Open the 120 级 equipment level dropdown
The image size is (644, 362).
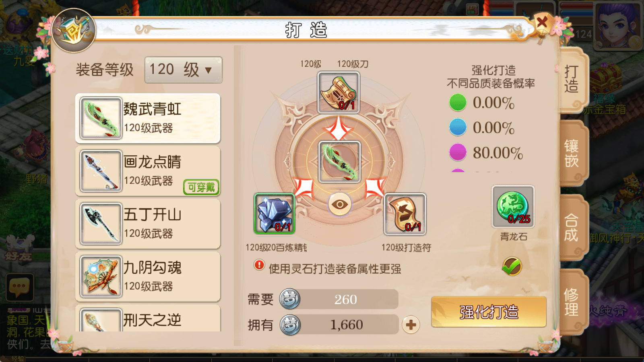point(183,70)
